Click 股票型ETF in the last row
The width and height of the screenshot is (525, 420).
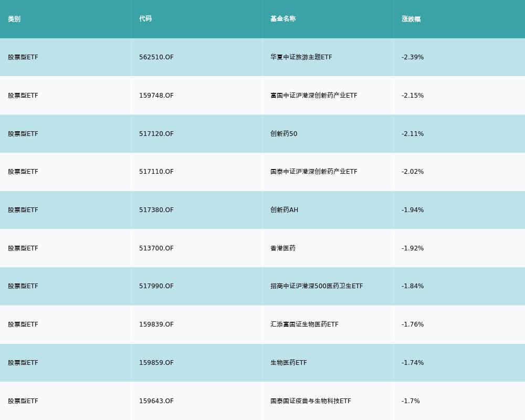point(23,401)
